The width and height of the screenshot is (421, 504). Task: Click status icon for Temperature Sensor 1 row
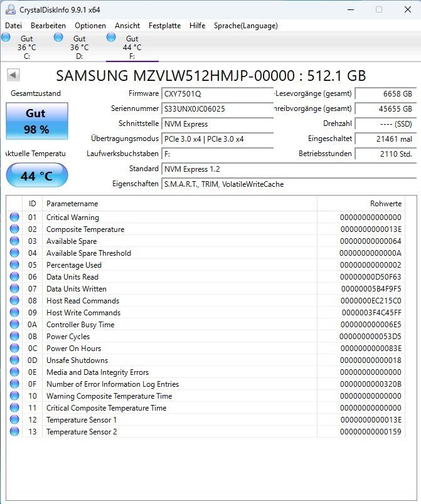[14, 419]
